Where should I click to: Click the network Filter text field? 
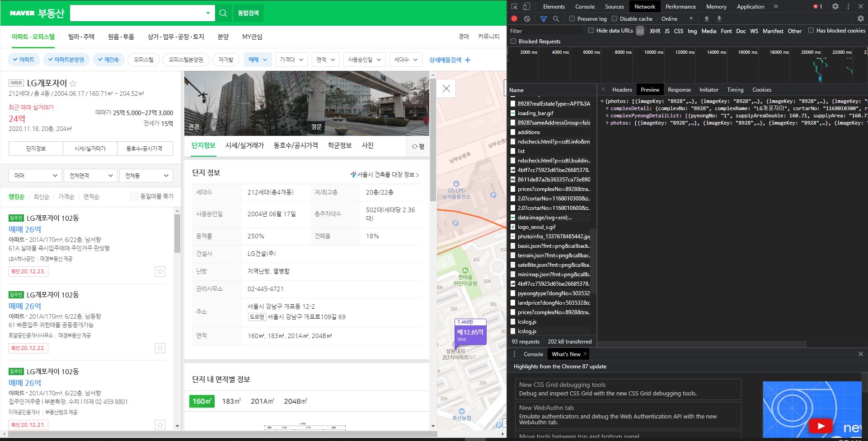[x=545, y=31]
